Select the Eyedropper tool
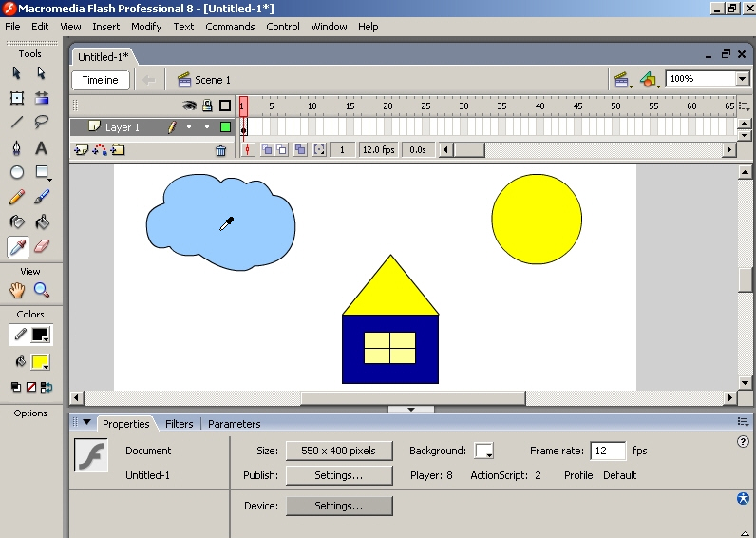 pos(18,247)
